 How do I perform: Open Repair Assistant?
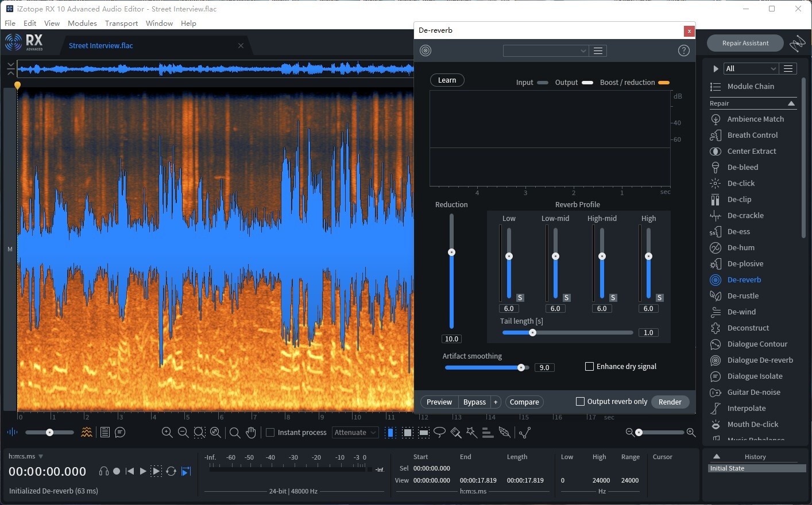(745, 43)
